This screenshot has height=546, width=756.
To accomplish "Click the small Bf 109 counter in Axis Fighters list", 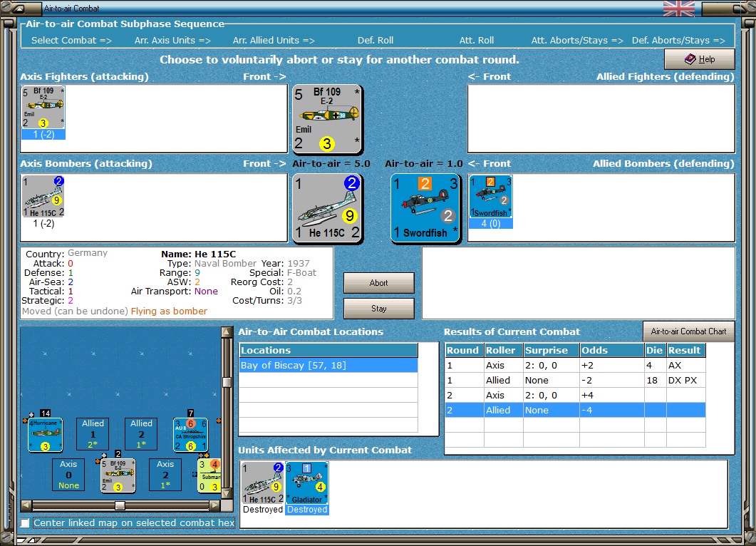I will (x=43, y=108).
